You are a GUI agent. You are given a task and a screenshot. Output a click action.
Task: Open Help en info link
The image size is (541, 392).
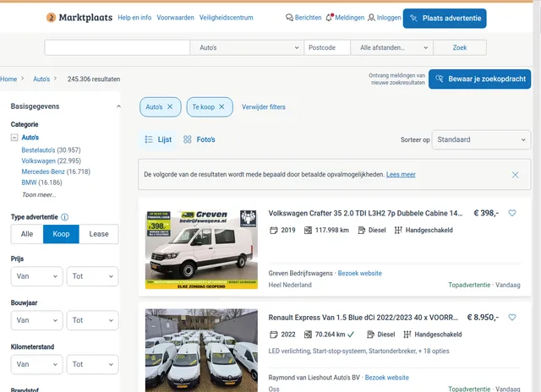[x=134, y=18]
